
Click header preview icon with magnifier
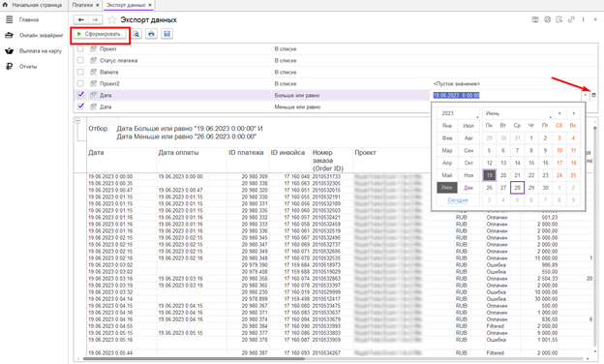click(x=559, y=19)
